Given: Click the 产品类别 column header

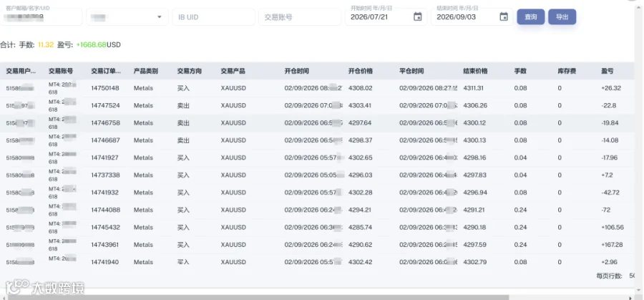Looking at the screenshot, I should point(146,71).
